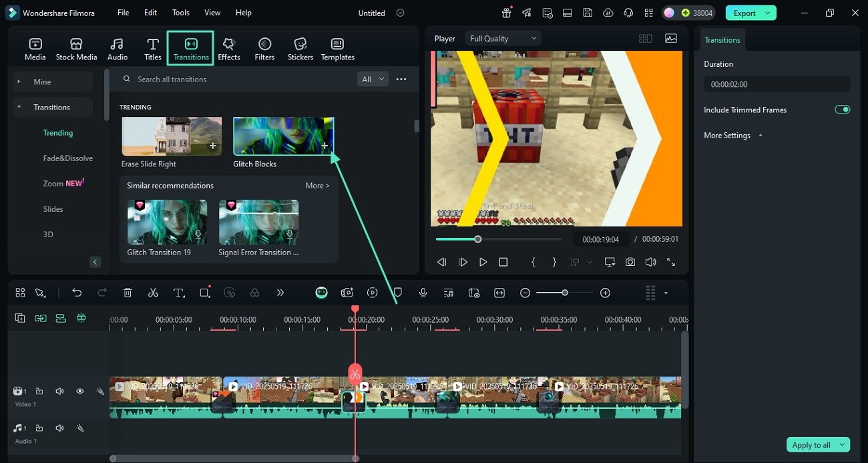Click the zoom-to-fit timeline icon
Viewport: 868px width, 463px height.
[499, 293]
